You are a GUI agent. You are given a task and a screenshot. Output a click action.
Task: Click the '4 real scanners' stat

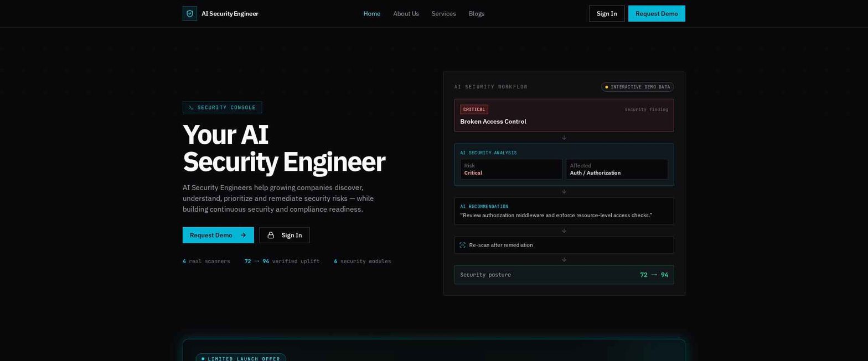point(206,261)
